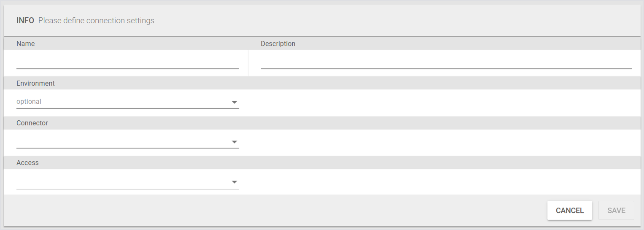The height and width of the screenshot is (230, 644).
Task: Open the Access dropdown arrow
Action: pos(234,182)
